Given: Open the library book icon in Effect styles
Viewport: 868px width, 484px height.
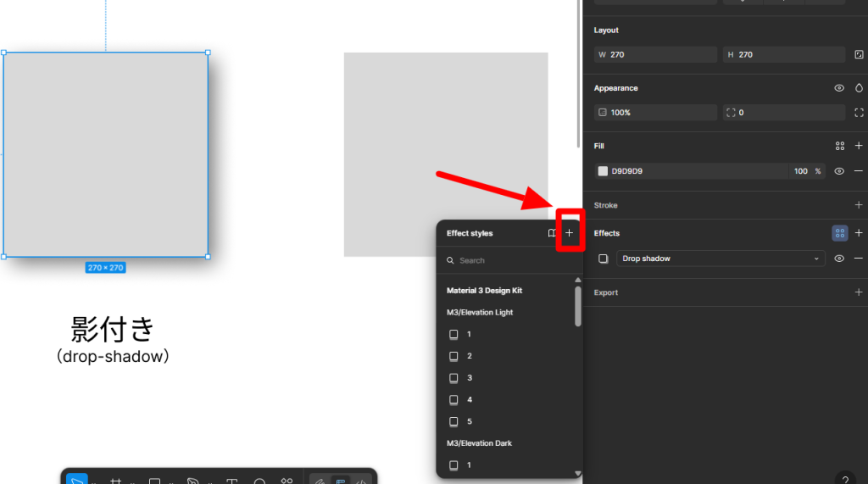Looking at the screenshot, I should point(552,233).
